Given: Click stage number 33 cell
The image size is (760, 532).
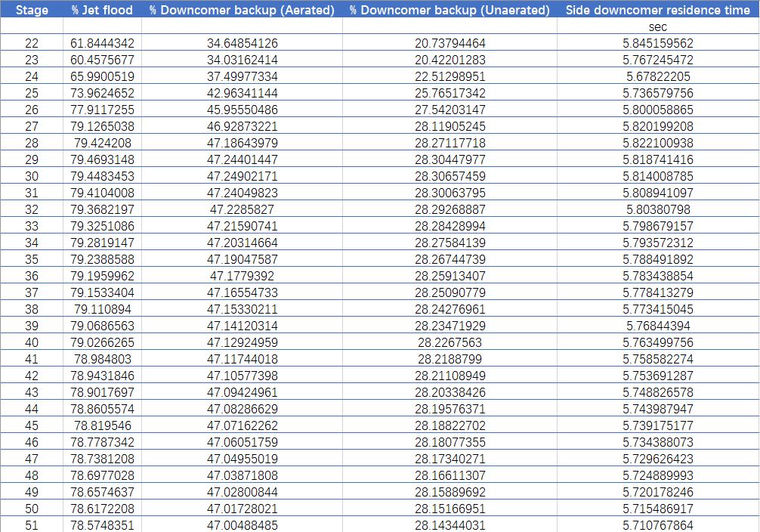Looking at the screenshot, I should pyautogui.click(x=32, y=226).
